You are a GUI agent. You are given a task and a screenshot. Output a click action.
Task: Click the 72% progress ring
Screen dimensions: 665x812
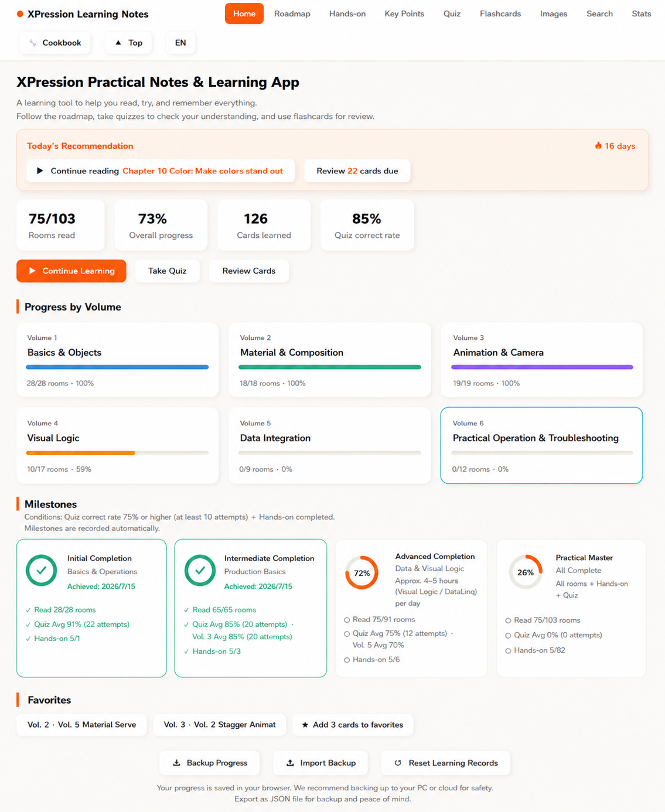tap(362, 573)
